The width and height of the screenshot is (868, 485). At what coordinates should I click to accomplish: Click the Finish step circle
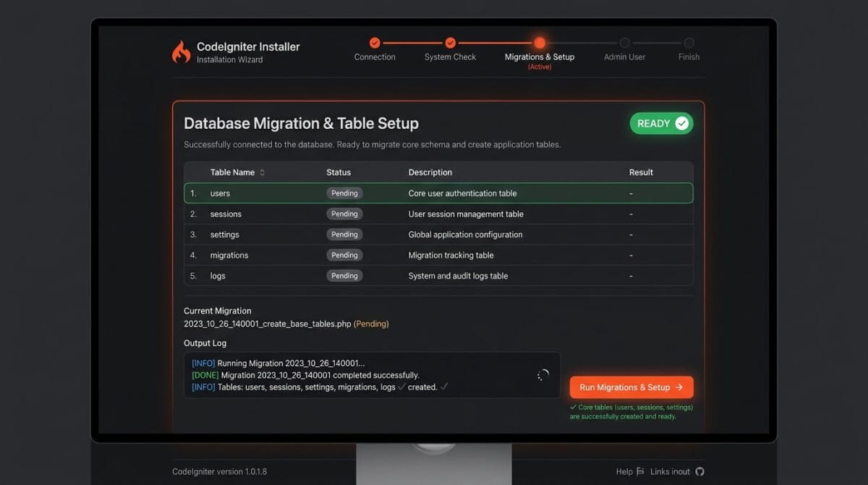coord(689,43)
